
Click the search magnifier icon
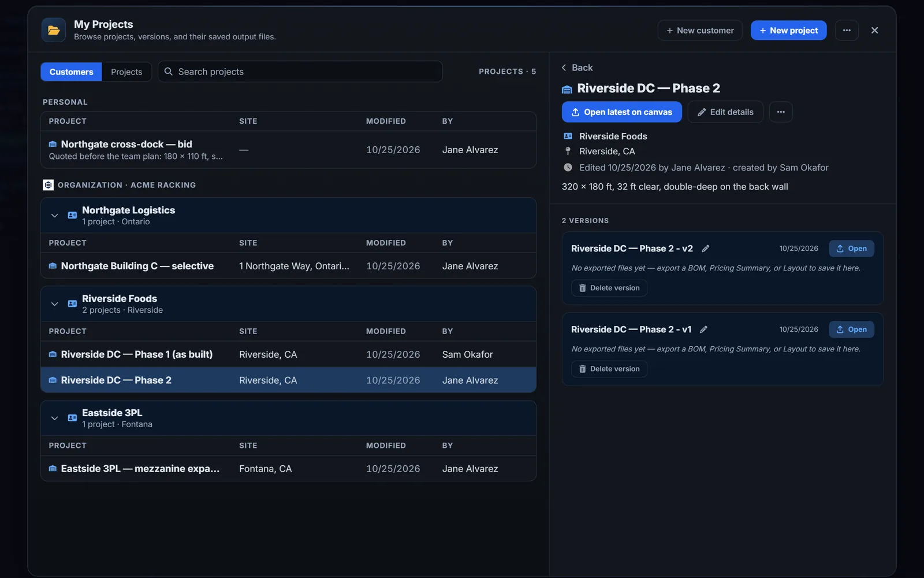pos(169,72)
